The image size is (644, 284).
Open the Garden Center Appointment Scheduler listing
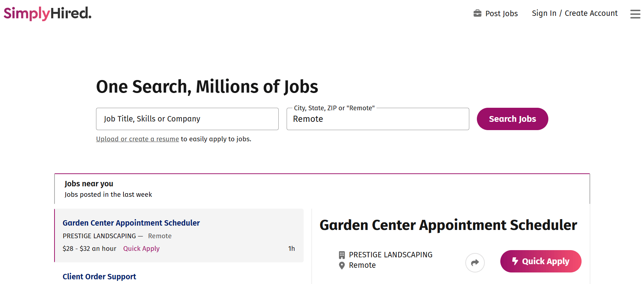(x=131, y=223)
